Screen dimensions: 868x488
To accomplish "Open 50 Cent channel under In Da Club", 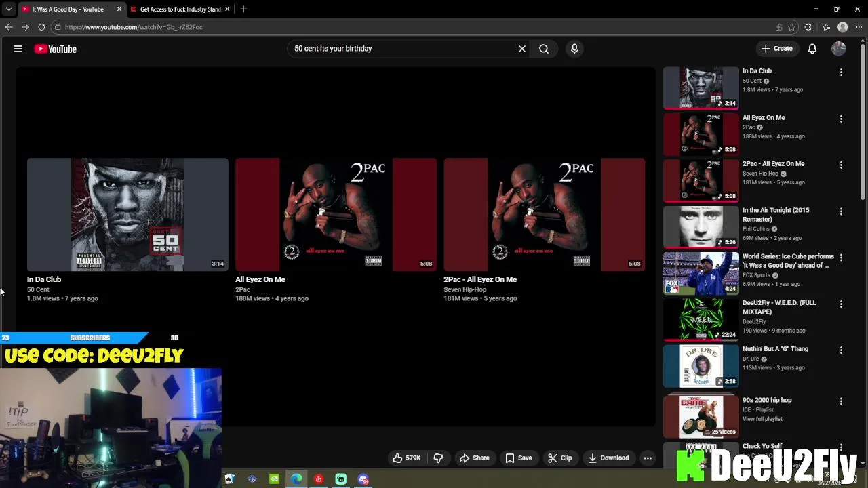I will [38, 289].
